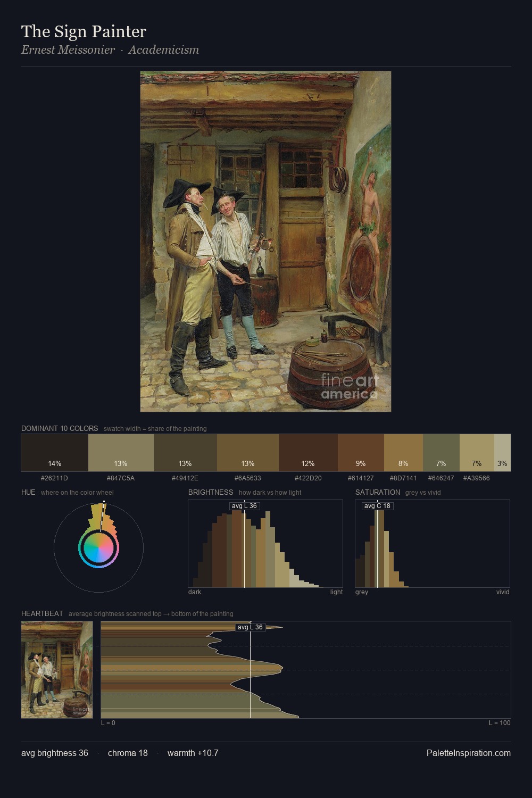
Task: Click the hex code text '#8D7141'
Action: click(403, 478)
